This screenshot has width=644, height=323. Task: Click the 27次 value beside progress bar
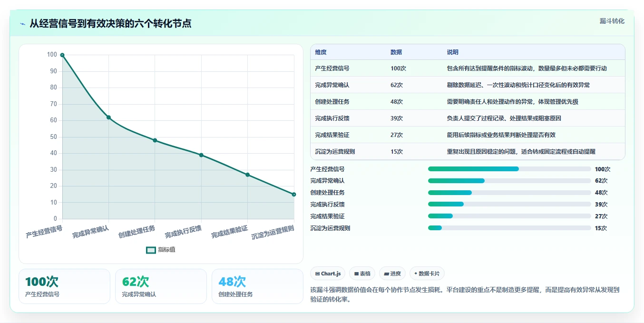pos(601,216)
